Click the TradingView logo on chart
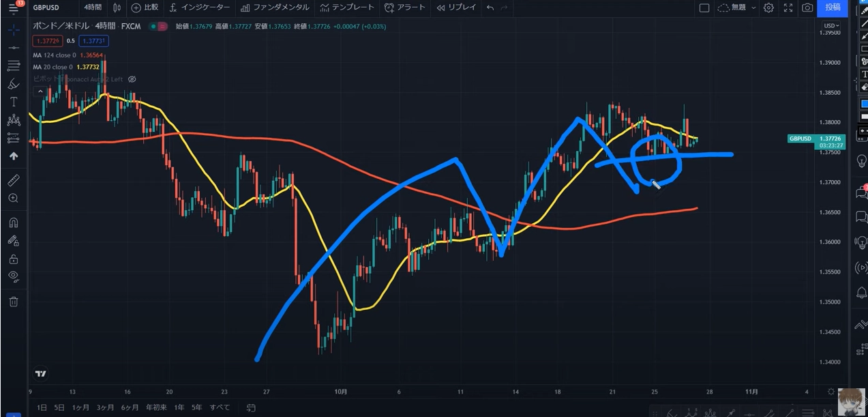Viewport: 868px width, 417px height. [41, 373]
